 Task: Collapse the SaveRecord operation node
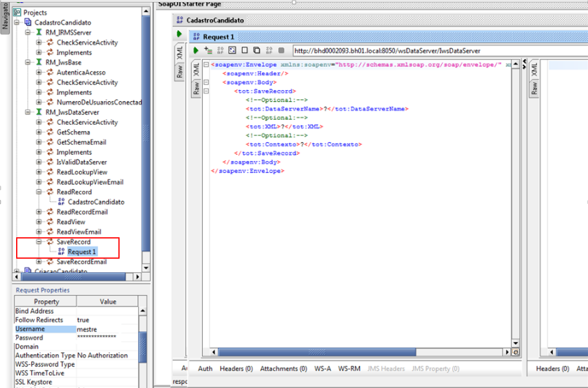39,242
